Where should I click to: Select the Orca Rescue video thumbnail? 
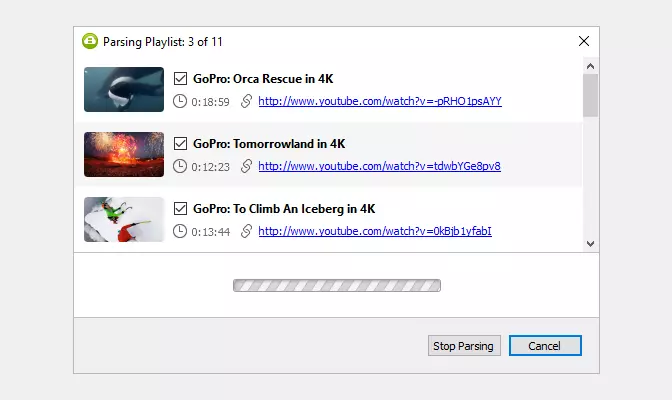124,89
